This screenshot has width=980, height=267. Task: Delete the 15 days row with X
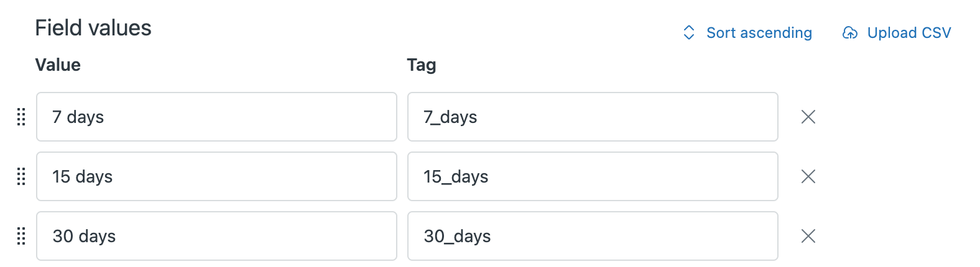coord(808,176)
